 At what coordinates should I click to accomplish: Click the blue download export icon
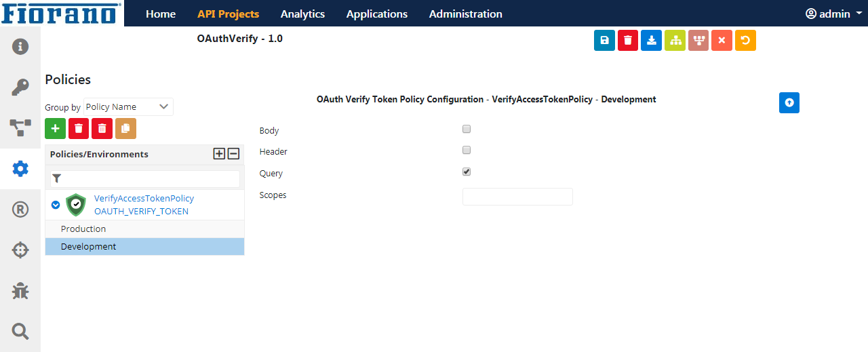652,41
